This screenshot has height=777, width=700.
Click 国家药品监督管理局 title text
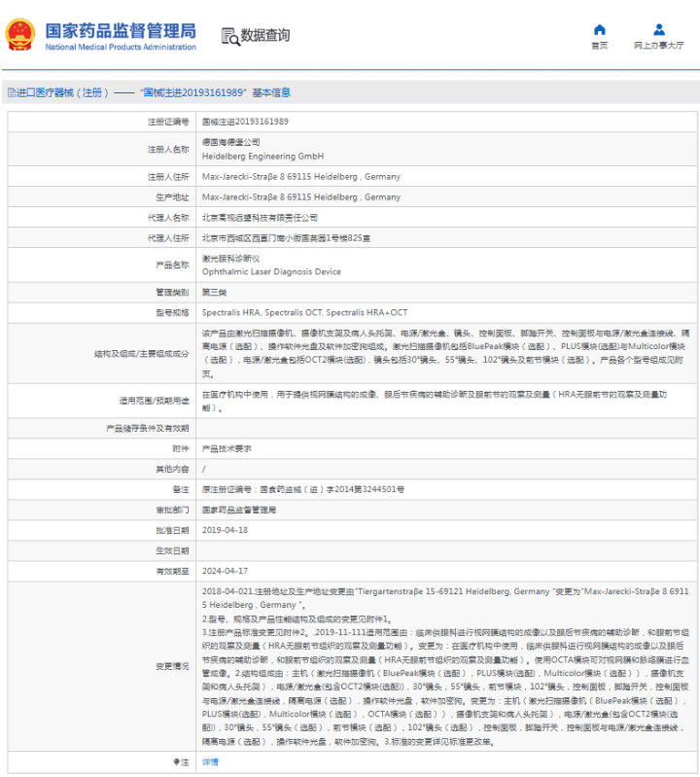click(x=121, y=31)
